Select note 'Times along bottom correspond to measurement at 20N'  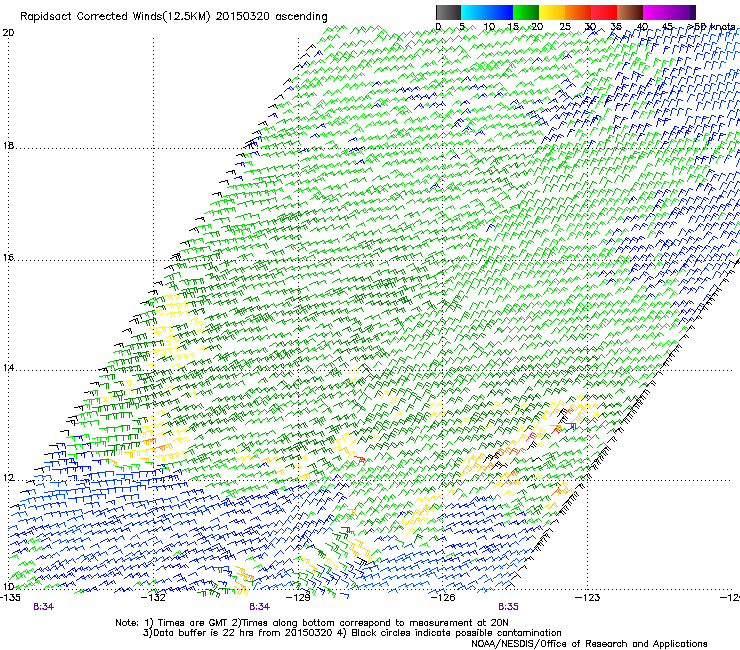point(375,623)
